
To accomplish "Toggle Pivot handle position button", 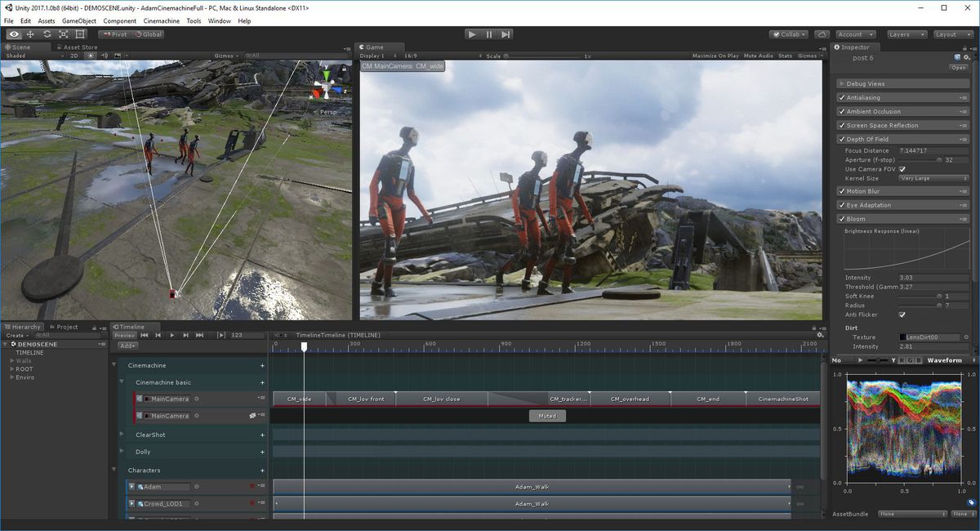I will pyautogui.click(x=114, y=34).
